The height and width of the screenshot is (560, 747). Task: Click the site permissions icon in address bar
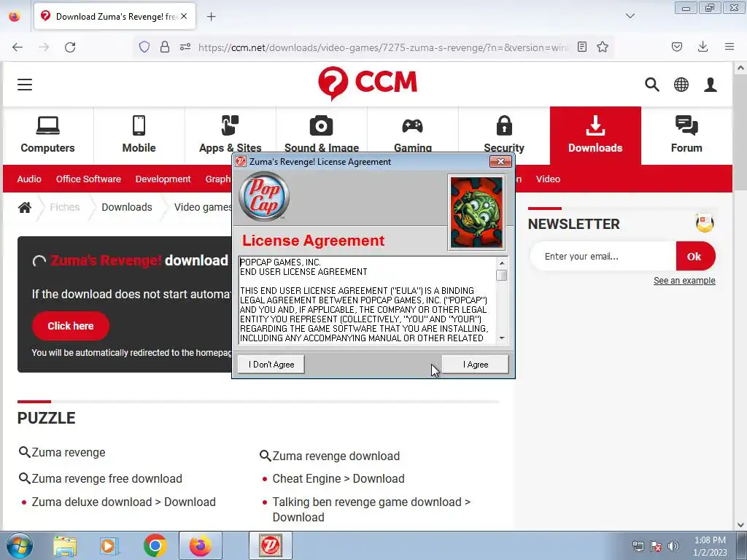tap(185, 47)
